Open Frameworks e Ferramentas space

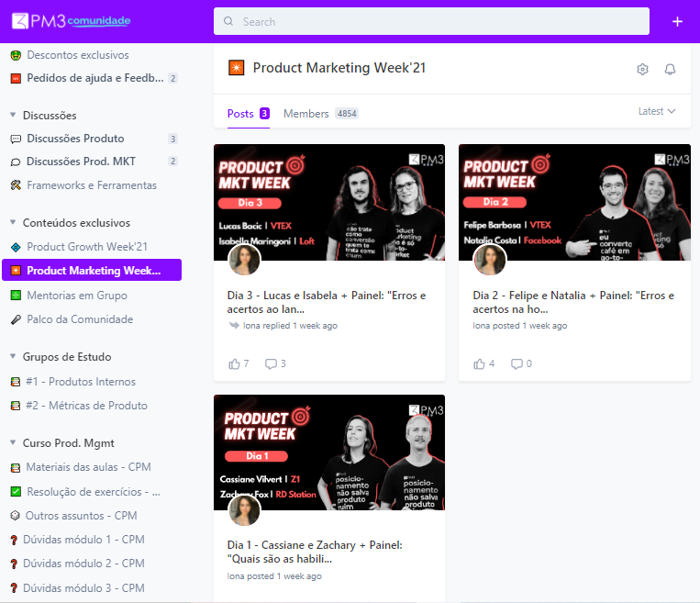pyautogui.click(x=92, y=184)
